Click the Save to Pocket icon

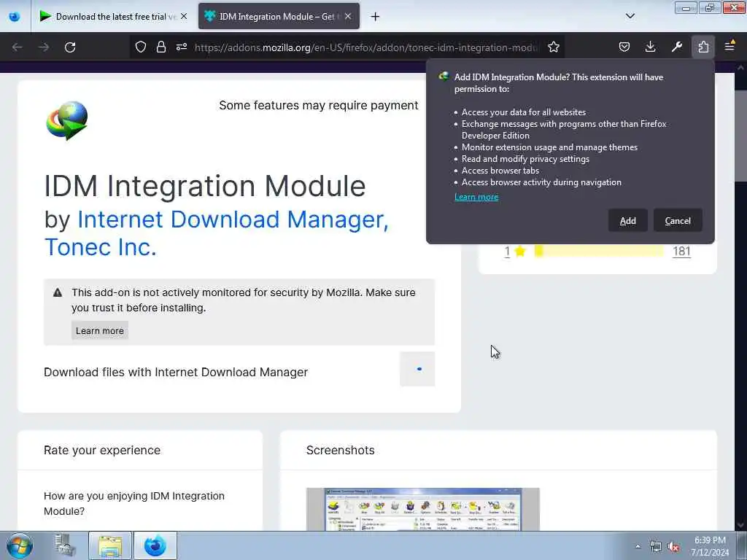[x=624, y=47]
